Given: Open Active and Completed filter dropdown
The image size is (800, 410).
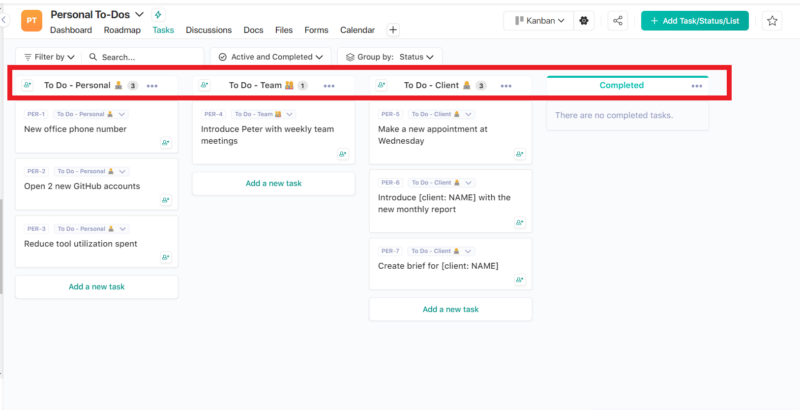Looking at the screenshot, I should tap(271, 57).
